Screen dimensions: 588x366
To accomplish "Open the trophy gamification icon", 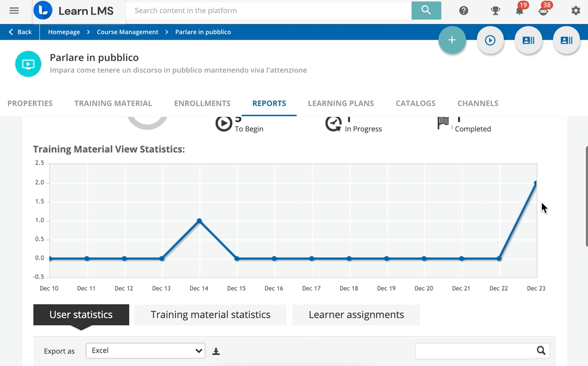I will [x=496, y=11].
